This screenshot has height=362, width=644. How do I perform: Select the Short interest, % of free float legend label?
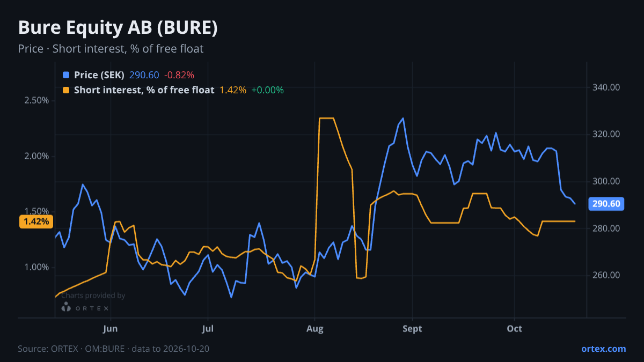144,90
